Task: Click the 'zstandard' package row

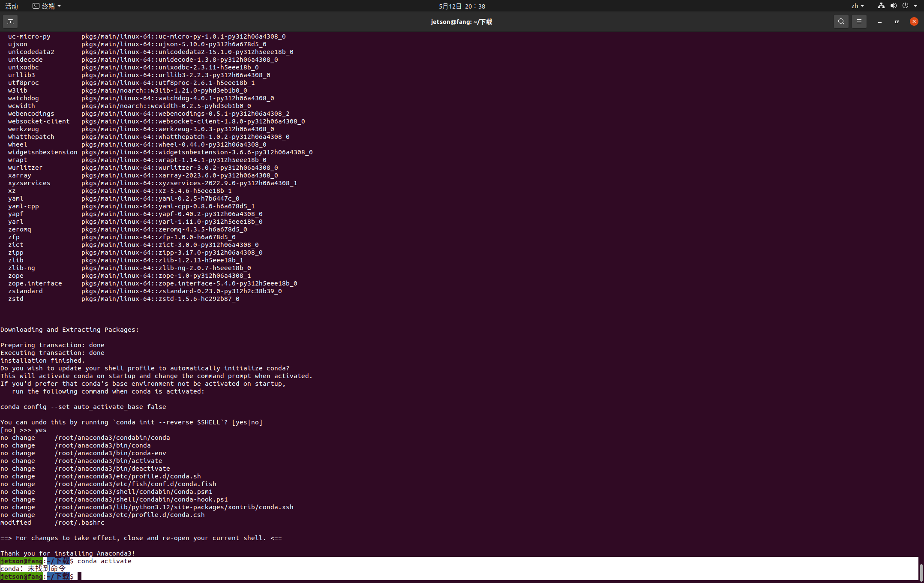Action: point(145,291)
